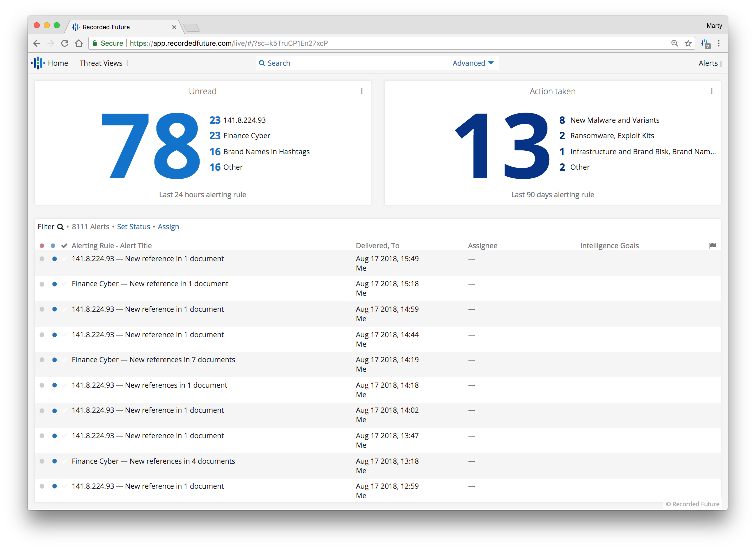This screenshot has height=550, width=756.
Task: Click the zoom magnifier in address bar
Action: coord(674,43)
